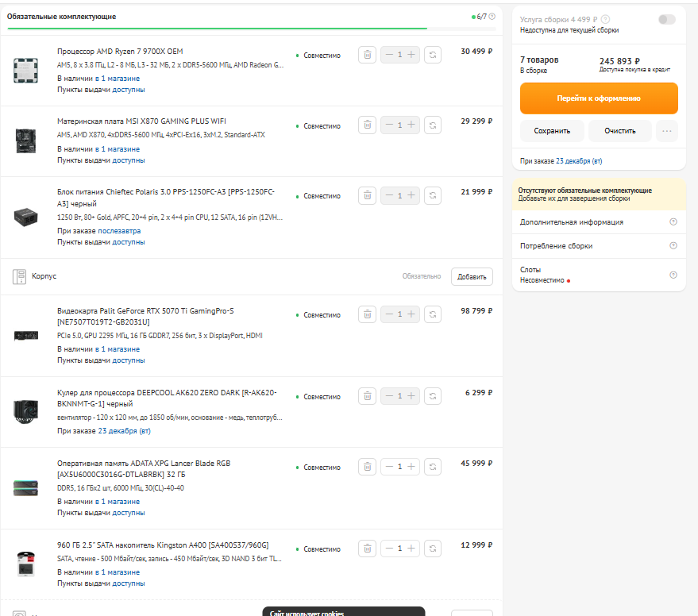Open the Palit RTX 5070 Ti product thumbnail
This screenshot has width=698, height=616.
click(x=25, y=335)
